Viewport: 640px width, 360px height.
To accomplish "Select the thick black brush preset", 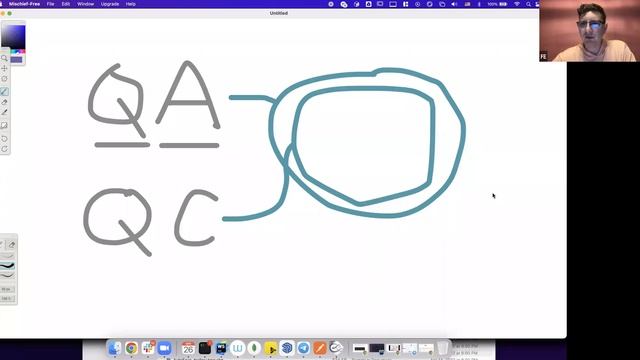I will pos(7,266).
